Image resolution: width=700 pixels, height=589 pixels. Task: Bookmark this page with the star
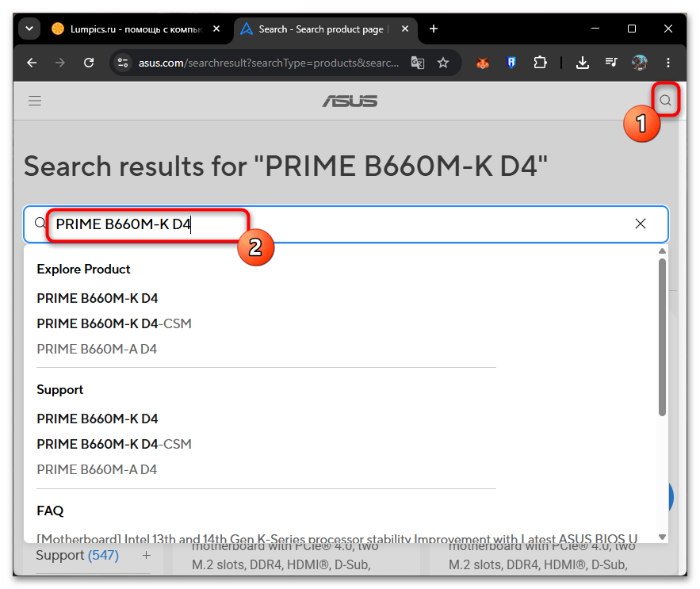(443, 63)
